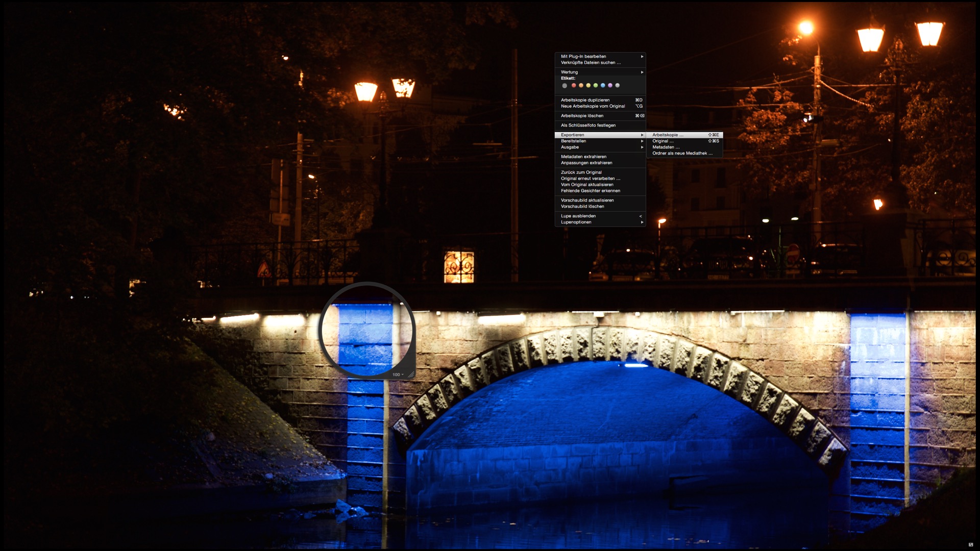Clear label with the dark gray none swatch
Viewport: 980px width, 551px height.
click(x=565, y=86)
